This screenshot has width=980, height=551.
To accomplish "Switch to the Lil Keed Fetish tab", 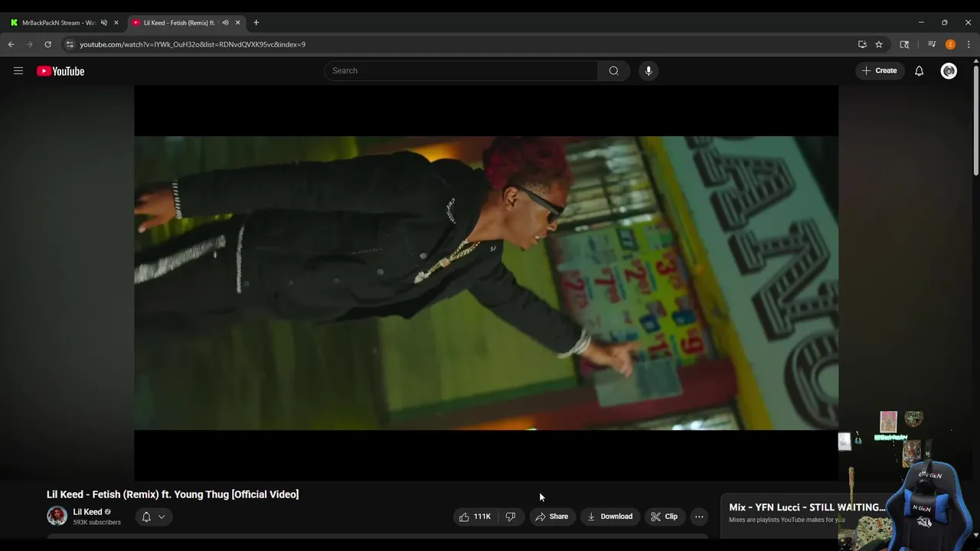I will [179, 22].
